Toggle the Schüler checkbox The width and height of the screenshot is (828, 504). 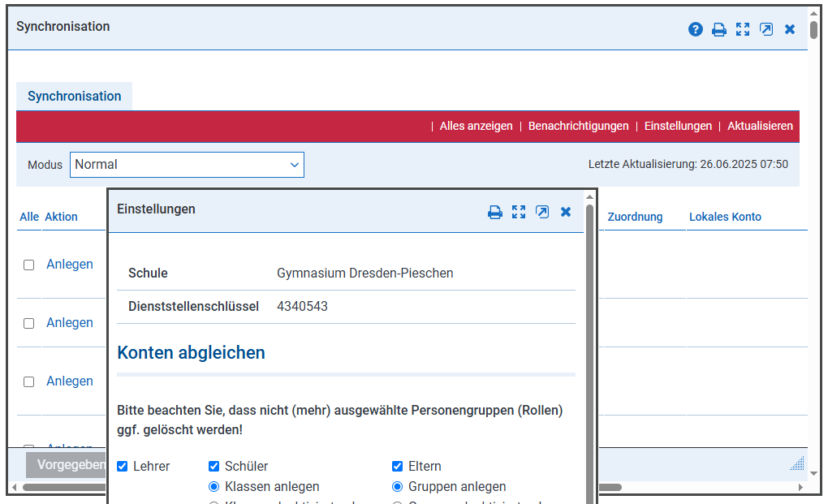(x=214, y=467)
